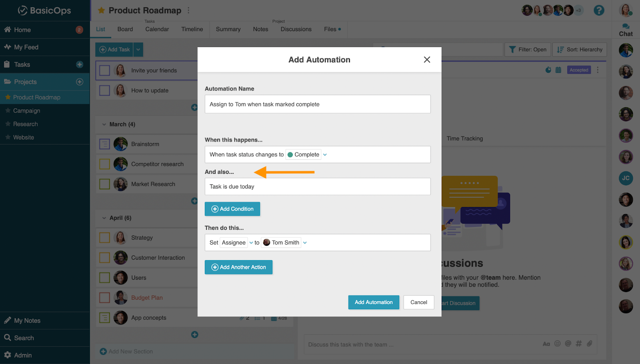Click the Projects plus icon

[79, 82]
